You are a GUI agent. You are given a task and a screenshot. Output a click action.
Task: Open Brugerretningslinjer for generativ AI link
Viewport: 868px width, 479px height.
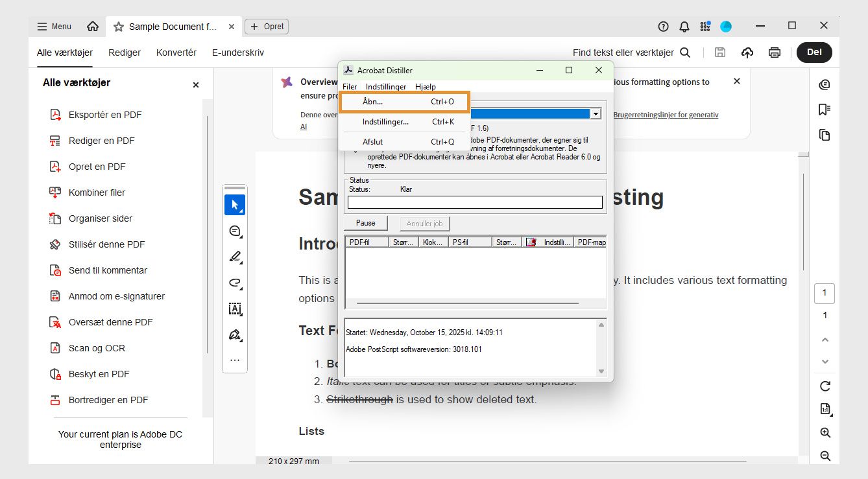pyautogui.click(x=667, y=115)
